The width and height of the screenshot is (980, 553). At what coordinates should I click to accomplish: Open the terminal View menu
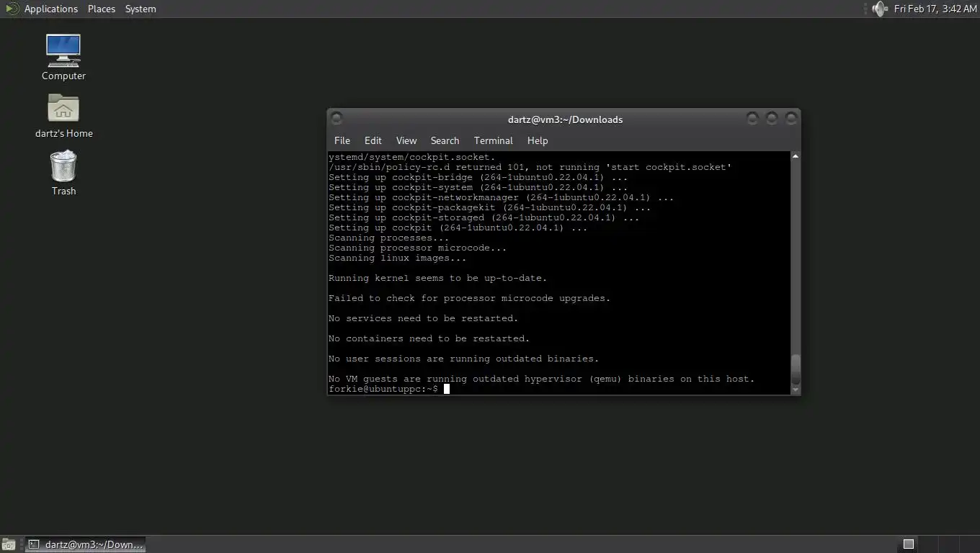coord(406,140)
